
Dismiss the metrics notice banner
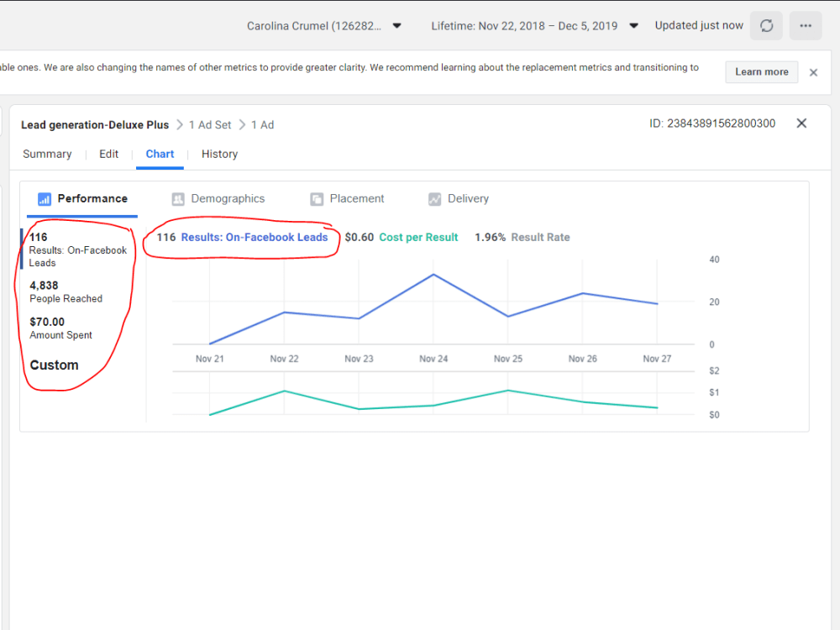[813, 72]
